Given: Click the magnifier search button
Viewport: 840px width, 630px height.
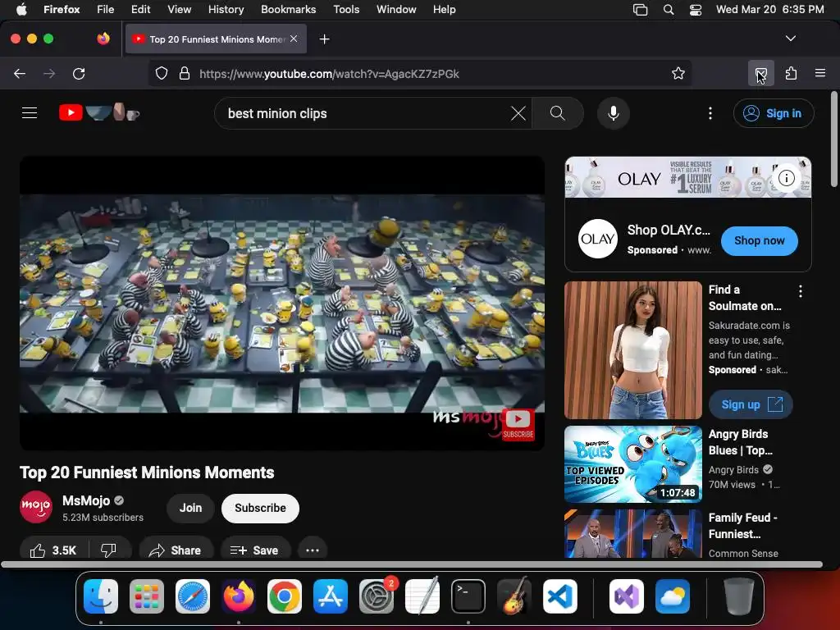Looking at the screenshot, I should tap(558, 113).
